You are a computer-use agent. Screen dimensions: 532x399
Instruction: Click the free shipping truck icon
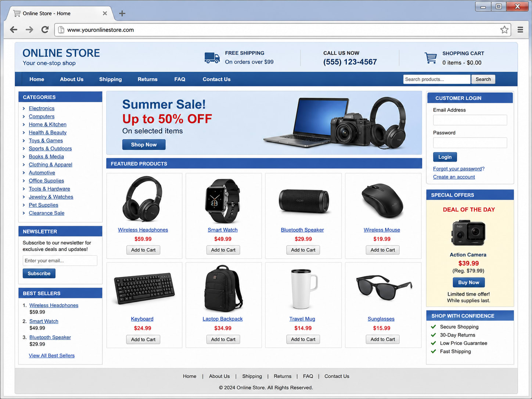(212, 58)
